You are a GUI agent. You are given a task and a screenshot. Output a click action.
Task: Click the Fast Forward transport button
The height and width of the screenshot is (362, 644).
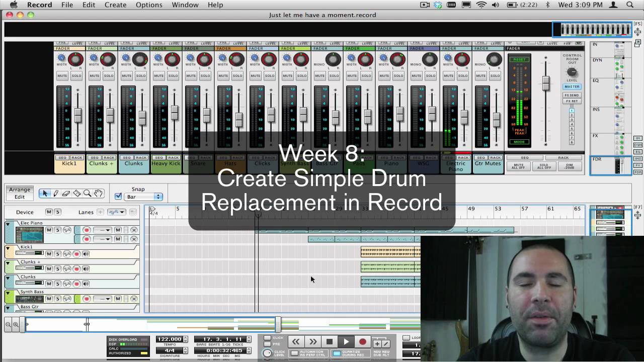(x=313, y=342)
